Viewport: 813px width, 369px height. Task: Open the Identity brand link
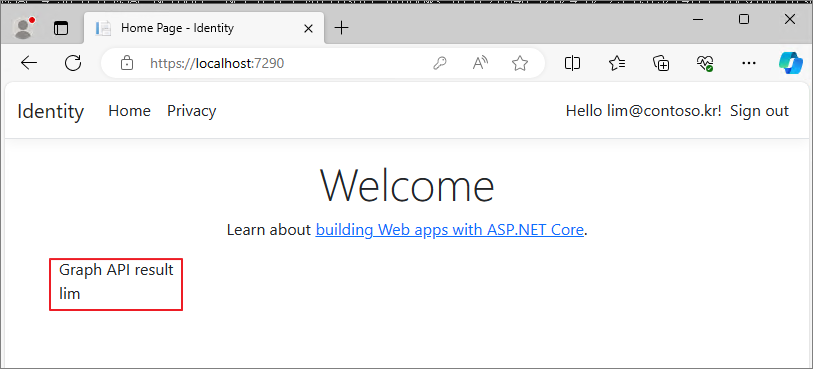(x=50, y=111)
